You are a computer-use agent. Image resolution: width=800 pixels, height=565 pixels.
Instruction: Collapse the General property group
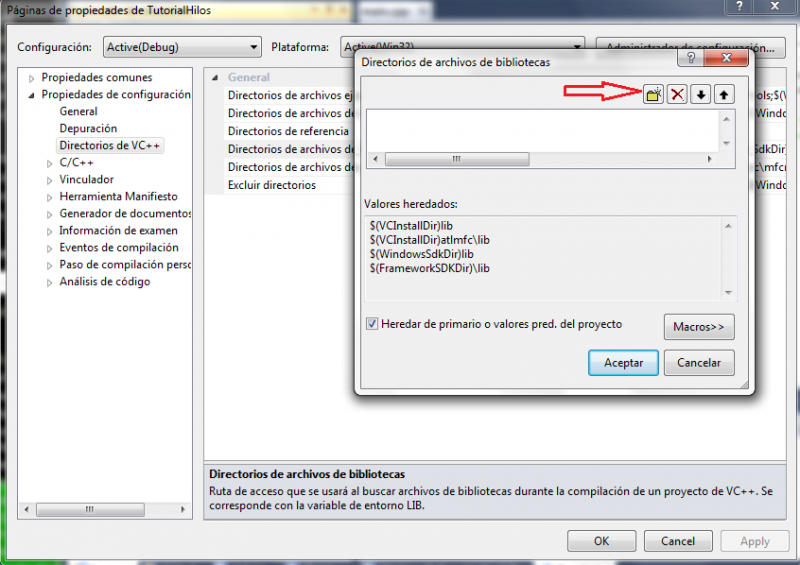click(x=215, y=78)
